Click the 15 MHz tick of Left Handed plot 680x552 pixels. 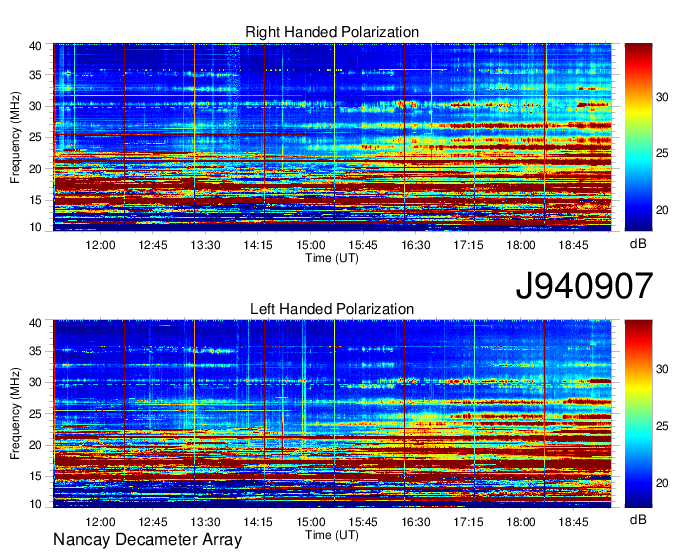35,476
